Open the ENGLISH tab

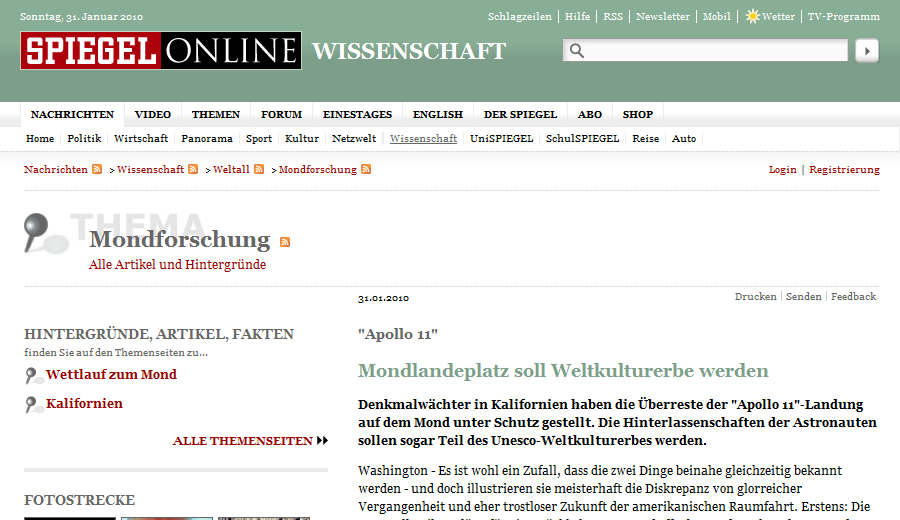tap(437, 114)
